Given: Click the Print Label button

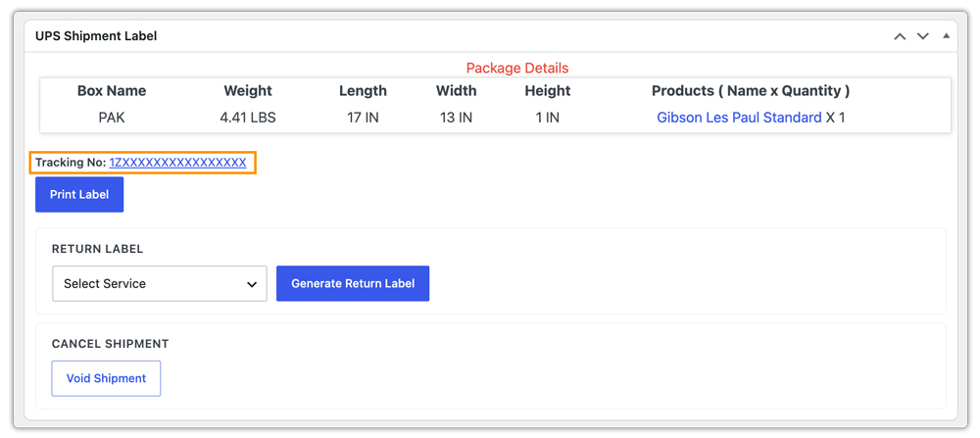Looking at the screenshot, I should pyautogui.click(x=79, y=194).
